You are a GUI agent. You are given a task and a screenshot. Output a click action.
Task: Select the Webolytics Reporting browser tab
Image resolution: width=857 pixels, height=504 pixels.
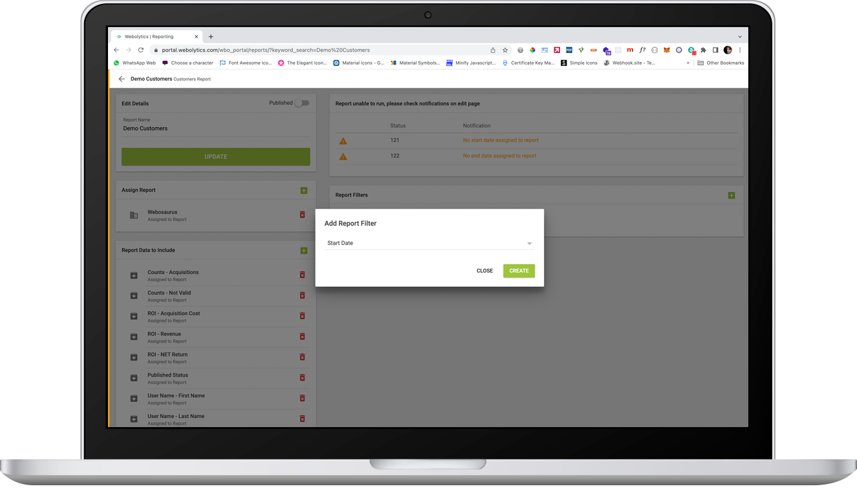152,37
